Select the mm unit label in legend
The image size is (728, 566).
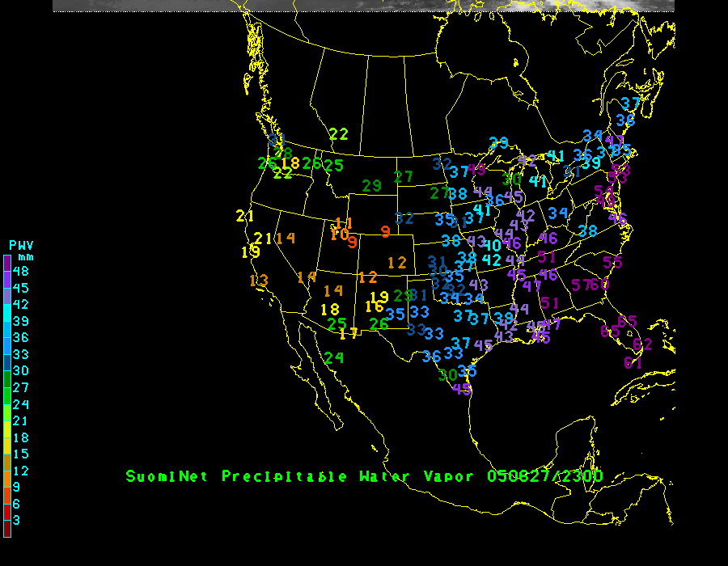tap(27, 257)
